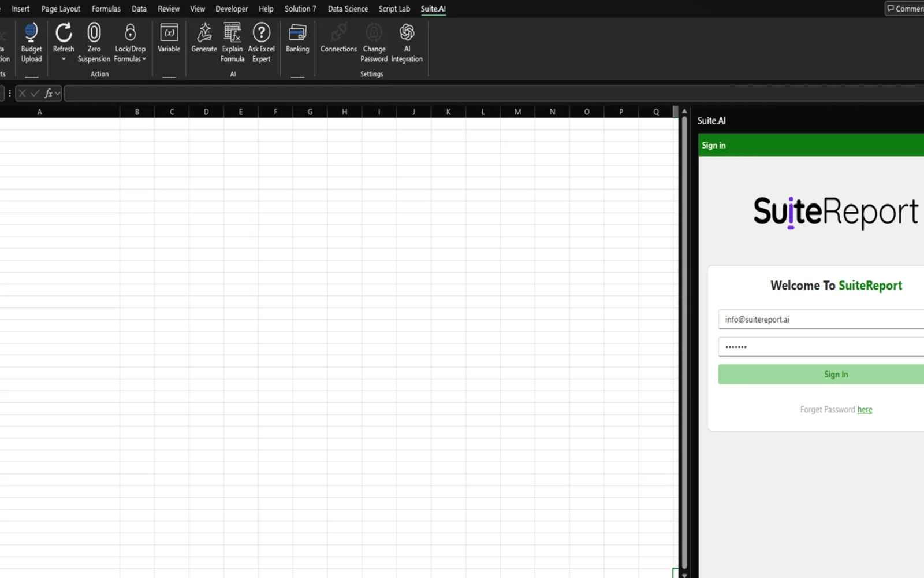The width and height of the screenshot is (924, 578).
Task: Open the Insert ribbon tab
Action: 20,9
